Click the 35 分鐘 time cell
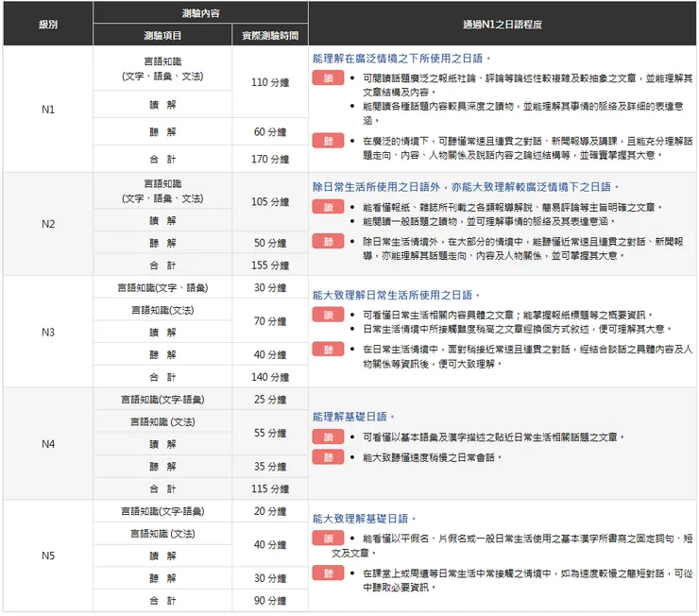Screen dimensions: 699x616 (x=270, y=466)
